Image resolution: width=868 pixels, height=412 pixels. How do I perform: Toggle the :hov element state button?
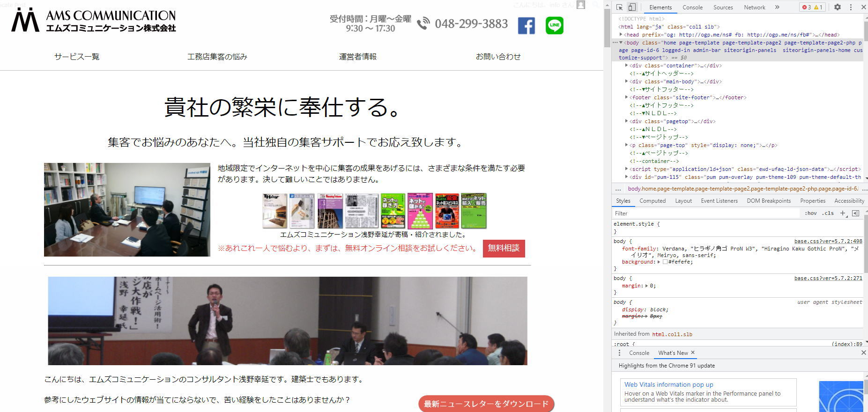click(x=811, y=213)
